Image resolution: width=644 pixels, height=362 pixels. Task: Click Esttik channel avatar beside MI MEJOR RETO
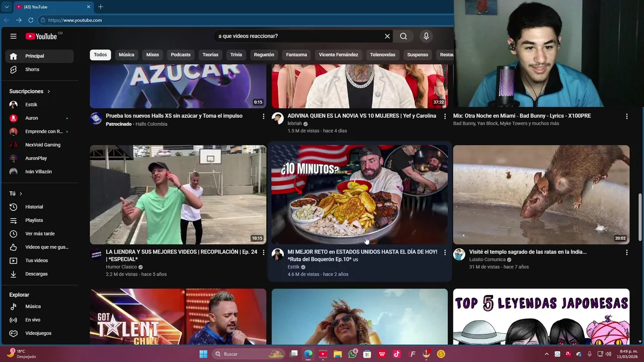coord(278,254)
